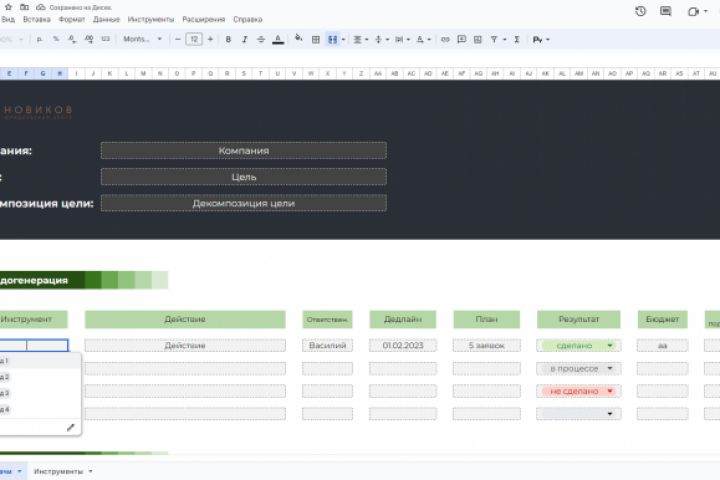This screenshot has height=480, width=720.
Task: Click the Бюджет column header
Action: tap(662, 319)
